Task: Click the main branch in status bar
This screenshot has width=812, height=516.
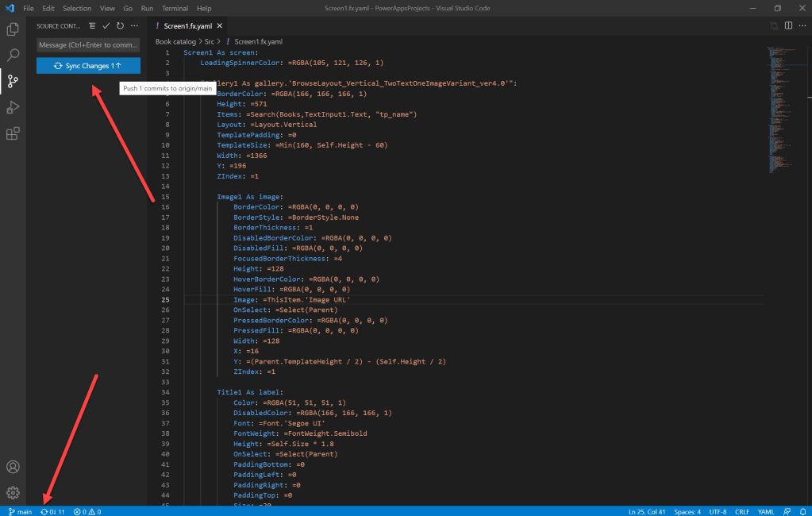Action: (20, 511)
